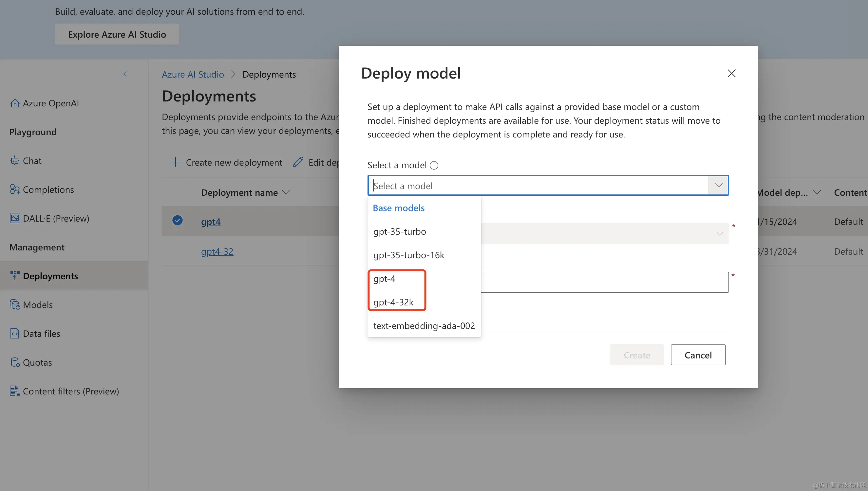Choose gpt-35-turbo-16k from the model list
868x491 pixels.
[x=408, y=255]
